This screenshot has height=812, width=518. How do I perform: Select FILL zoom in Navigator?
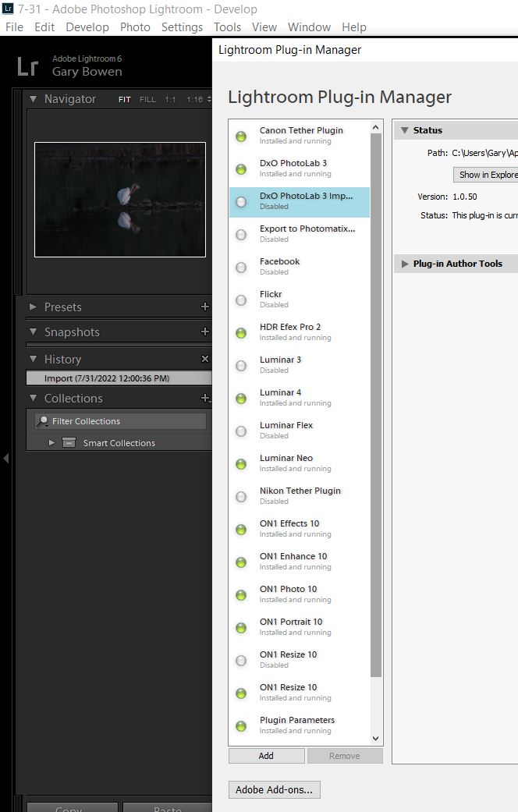point(147,100)
